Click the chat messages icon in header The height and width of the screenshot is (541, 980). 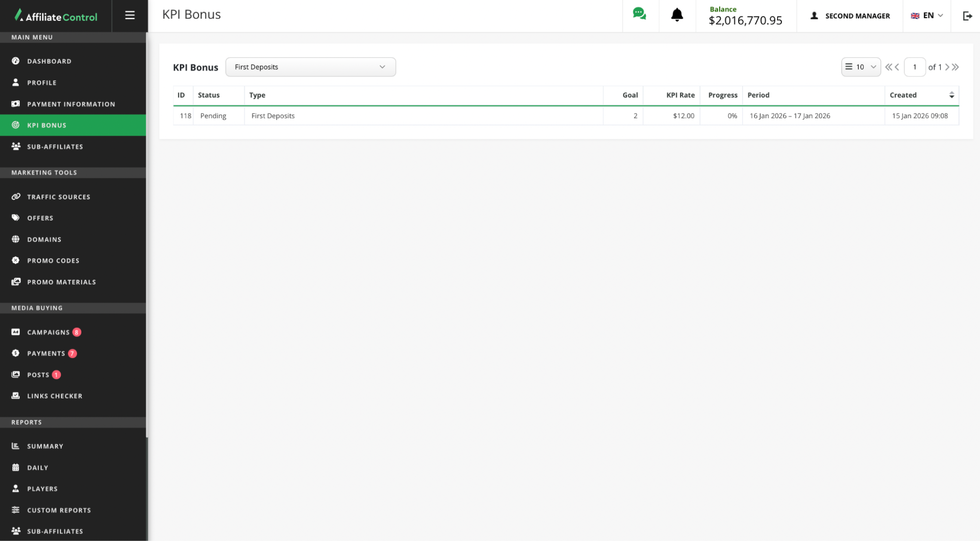point(639,14)
